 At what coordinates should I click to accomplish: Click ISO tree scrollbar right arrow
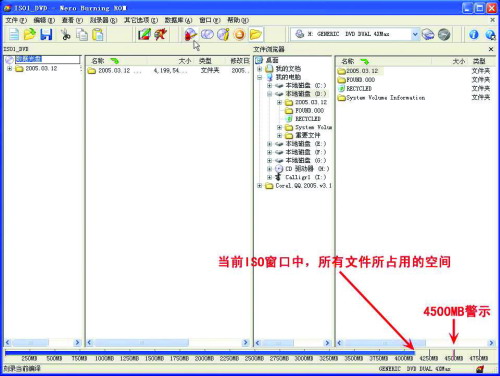pyautogui.click(x=77, y=342)
